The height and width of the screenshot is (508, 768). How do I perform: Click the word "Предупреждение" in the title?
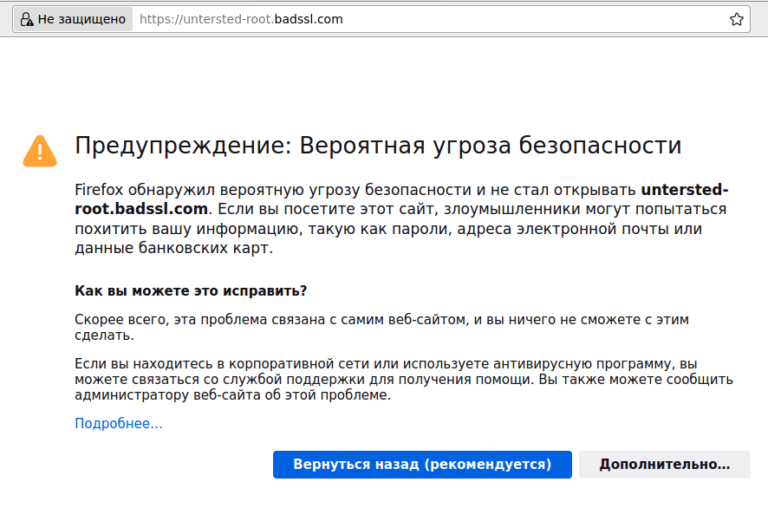pyautogui.click(x=180, y=146)
